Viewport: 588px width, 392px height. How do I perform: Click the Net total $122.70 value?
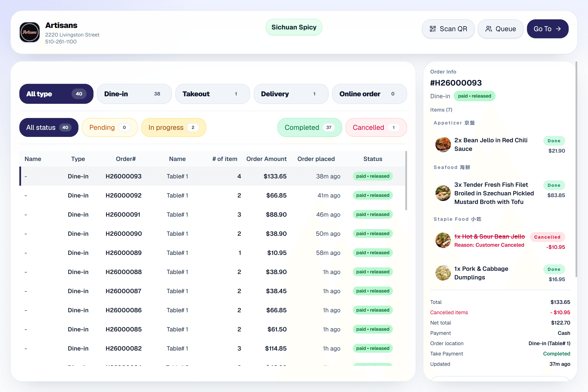(560, 323)
